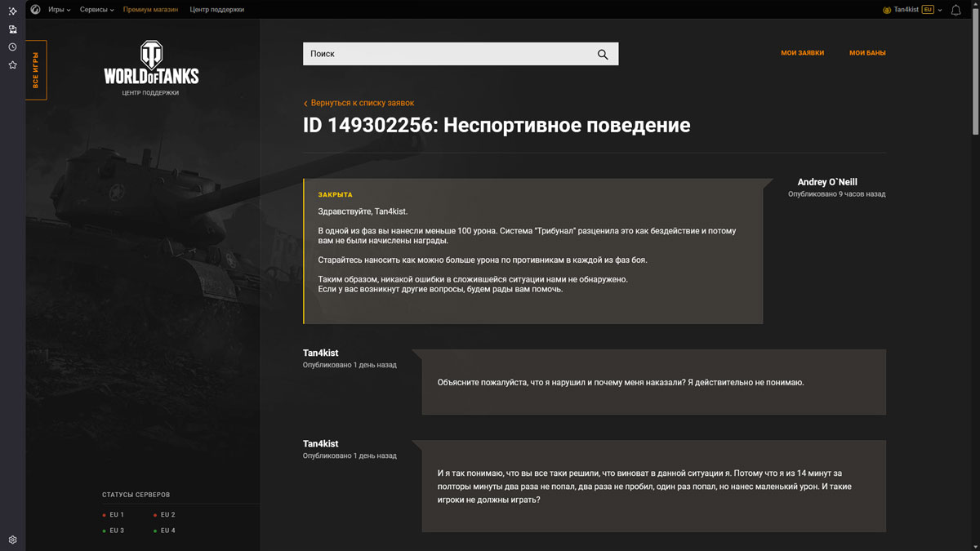The height and width of the screenshot is (551, 980).
Task: Expand the Игры dropdown menu
Action: click(59, 10)
